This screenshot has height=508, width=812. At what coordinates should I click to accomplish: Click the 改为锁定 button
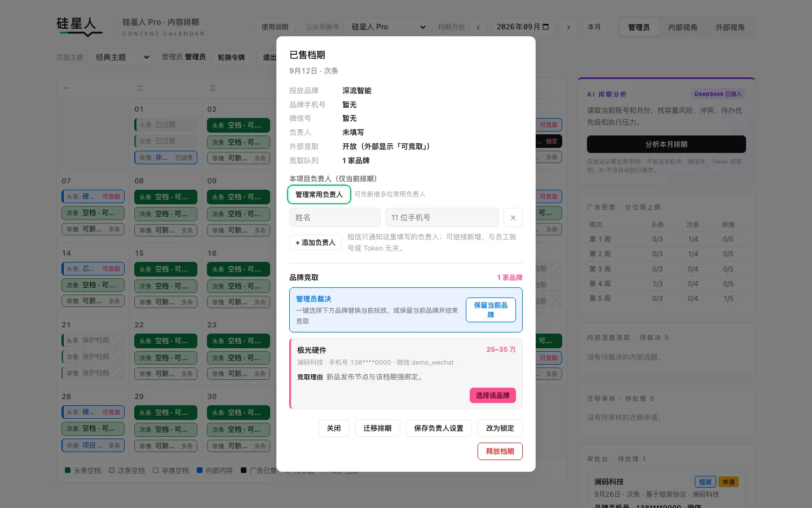500,428
